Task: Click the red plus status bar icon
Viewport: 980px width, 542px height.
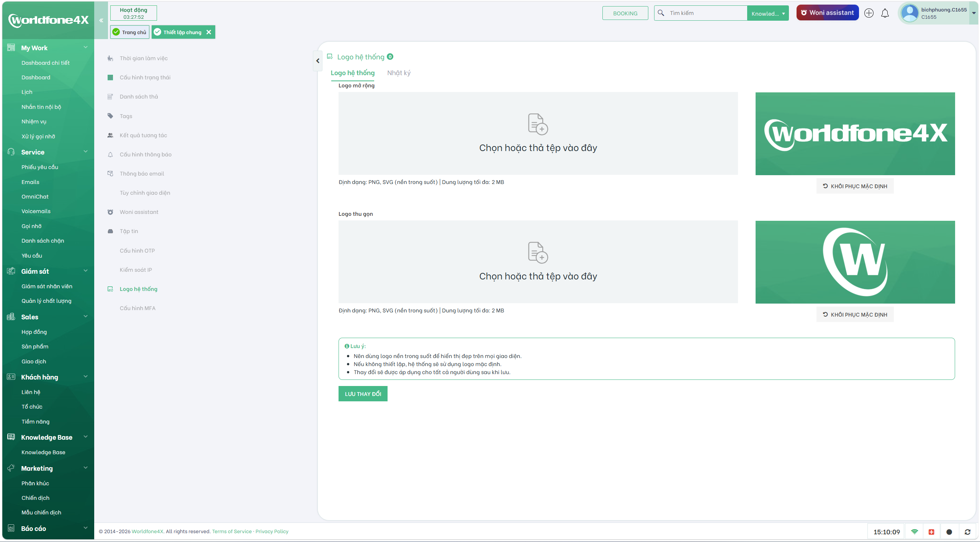Action: click(x=931, y=532)
